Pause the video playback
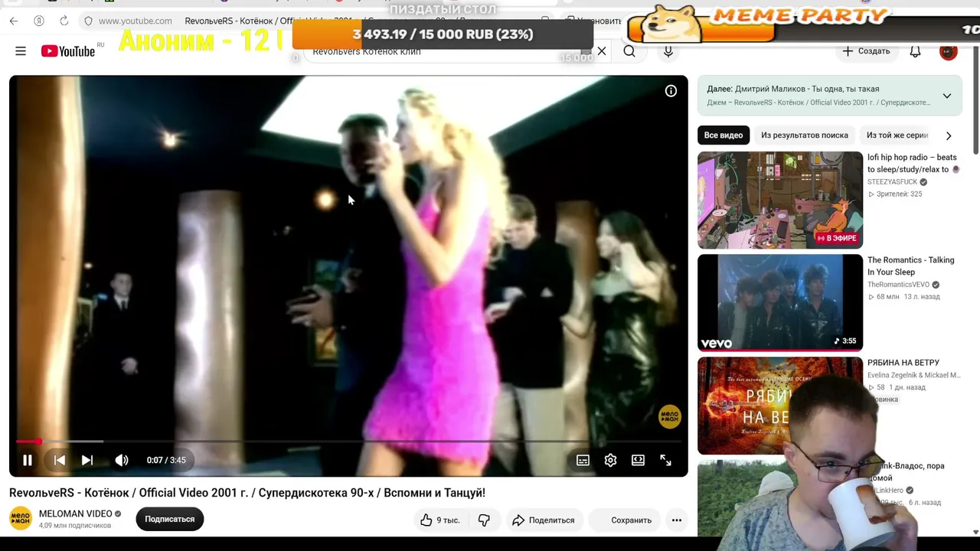Screen dimensions: 980x551 (28, 460)
